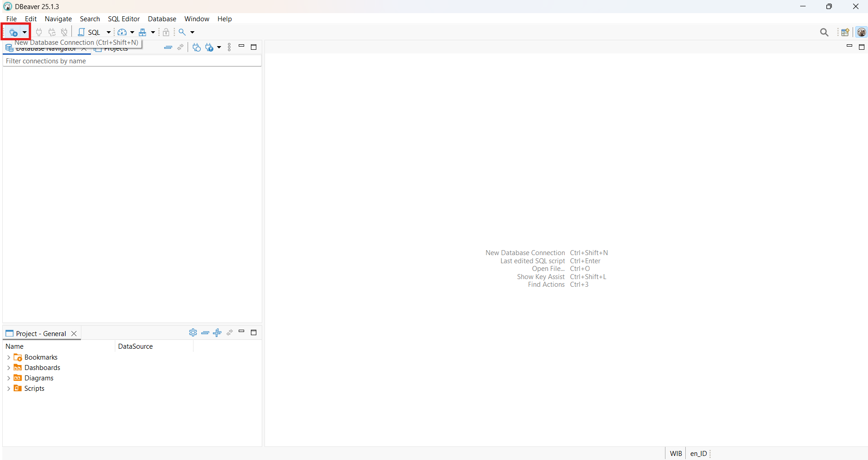Click the New Database Connection plug icon
This screenshot has width=868, height=460.
coord(14,32)
